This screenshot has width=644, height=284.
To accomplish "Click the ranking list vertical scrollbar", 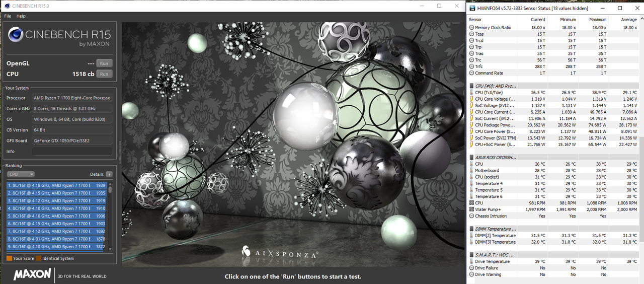I will click(110, 217).
